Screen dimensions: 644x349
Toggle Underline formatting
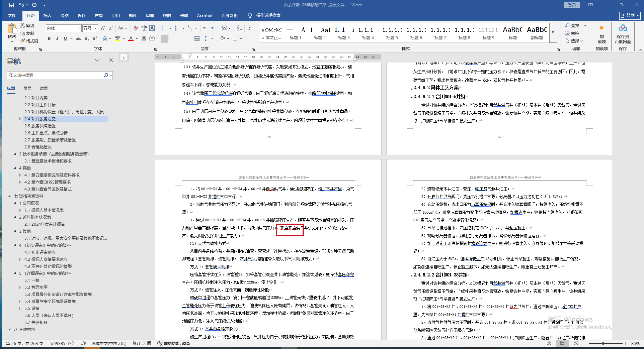[x=65, y=38]
